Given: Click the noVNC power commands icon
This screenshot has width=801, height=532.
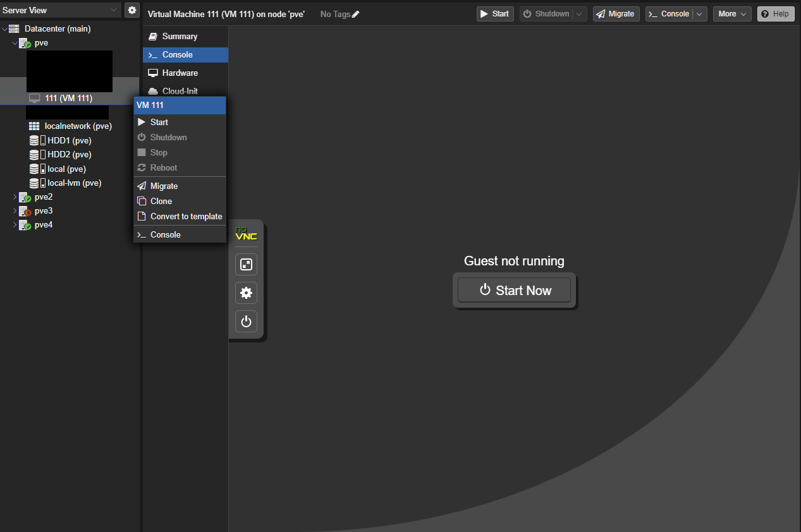Looking at the screenshot, I should pos(246,322).
